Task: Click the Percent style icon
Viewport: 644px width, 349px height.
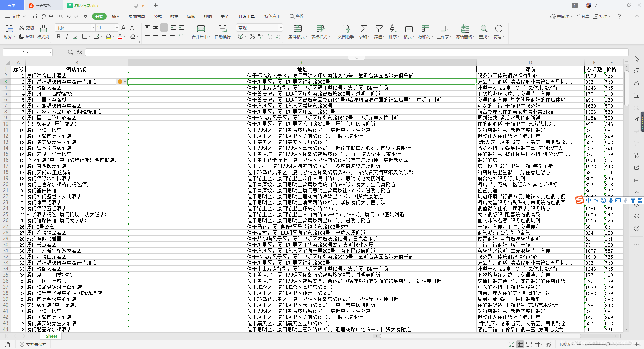Action: pyautogui.click(x=252, y=36)
